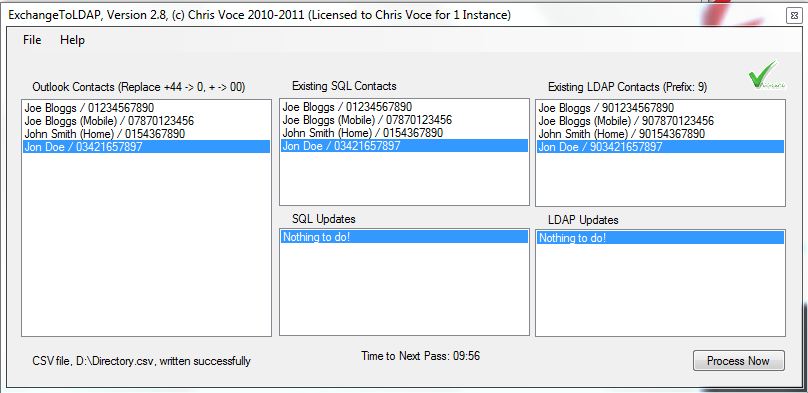This screenshot has height=393, width=808.
Task: Select Joe Bloggs (Mobile) in SQL Contacts
Action: (x=404, y=120)
